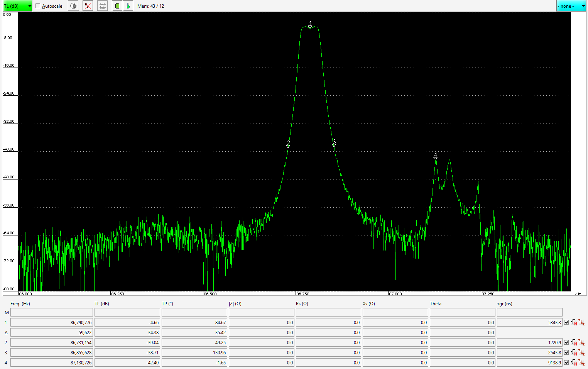Click marker 4 phase value -1.65
This screenshot has width=588, height=369.
pyautogui.click(x=194, y=362)
